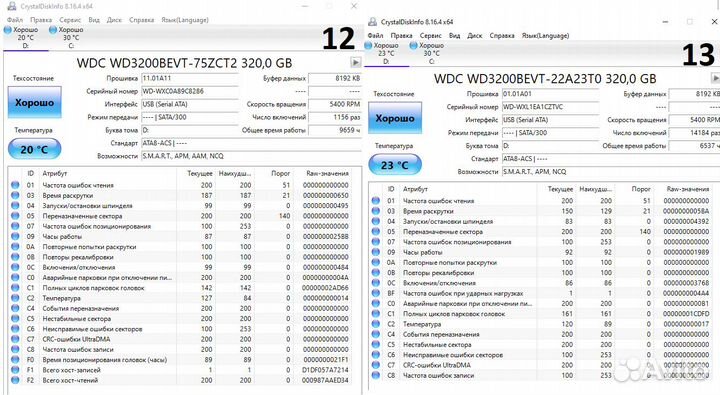Image resolution: width=720 pixels, height=395 pixels.
Task: Select raw value 000987AAED34
Action: click(325, 380)
